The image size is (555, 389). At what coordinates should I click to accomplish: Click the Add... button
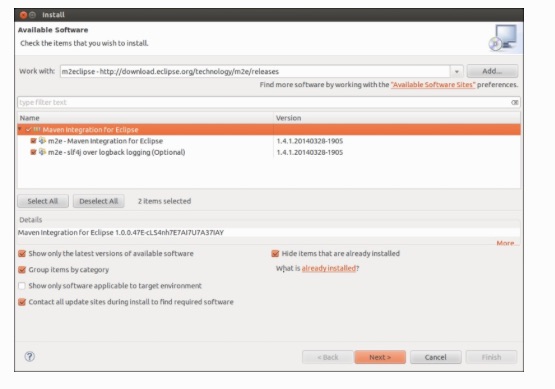click(x=492, y=71)
